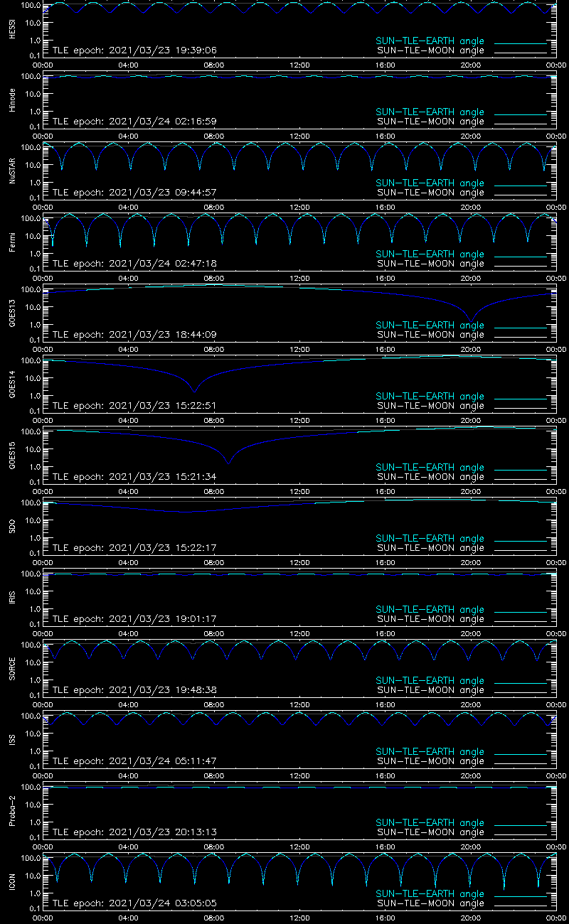The width and height of the screenshot is (569, 924).
Task: Click 'SUN-TLE-MOON angle' legend in ISS panel
Action: tap(430, 761)
